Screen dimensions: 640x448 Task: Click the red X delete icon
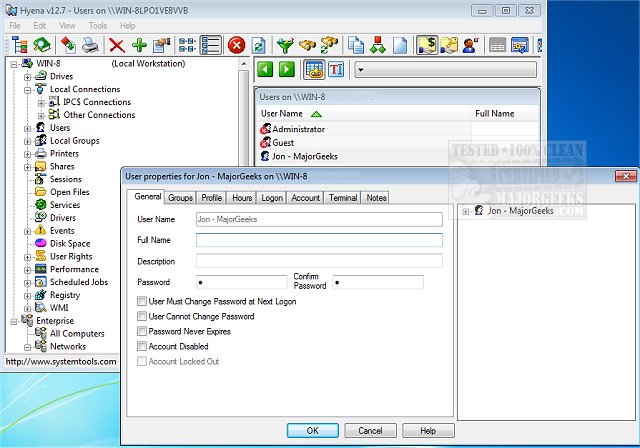117,45
